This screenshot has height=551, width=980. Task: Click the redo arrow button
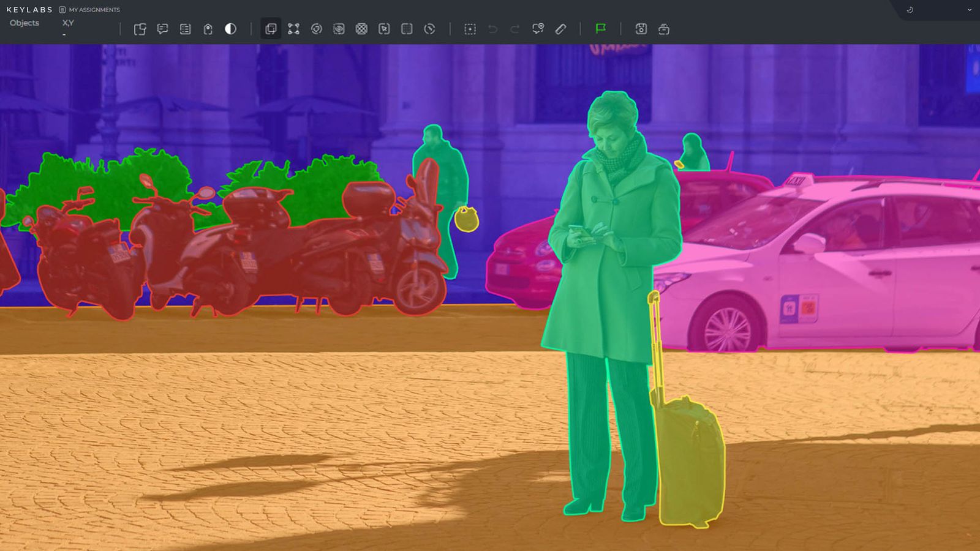pos(515,29)
